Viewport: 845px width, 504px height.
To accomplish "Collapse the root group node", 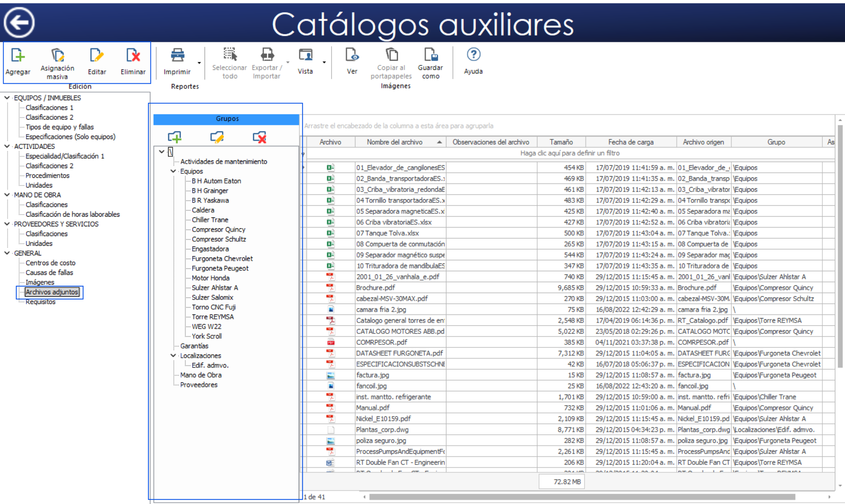I will pos(161,152).
